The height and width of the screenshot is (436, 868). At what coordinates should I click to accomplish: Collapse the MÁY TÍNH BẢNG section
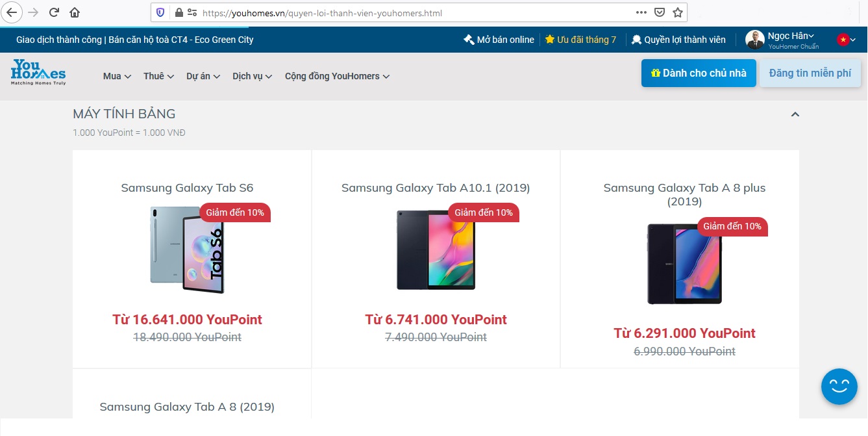click(x=795, y=114)
